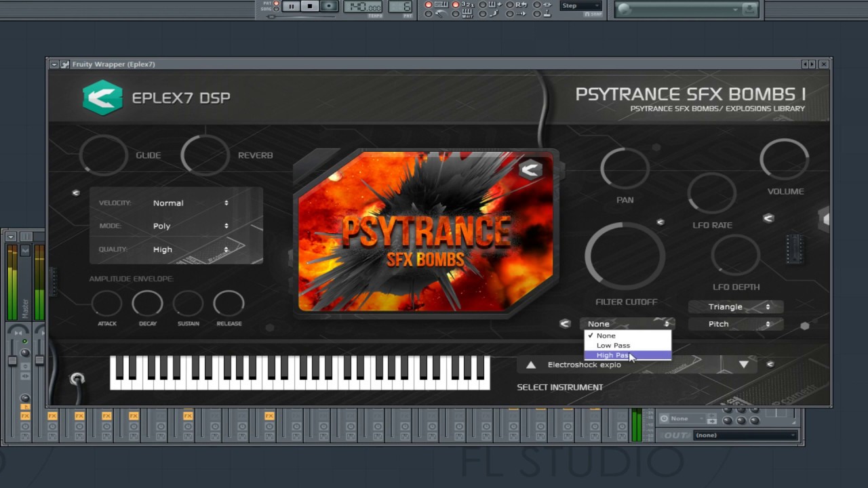Click the wrapper plugin icon in the title bar
The height and width of the screenshot is (488, 868).
coord(65,64)
